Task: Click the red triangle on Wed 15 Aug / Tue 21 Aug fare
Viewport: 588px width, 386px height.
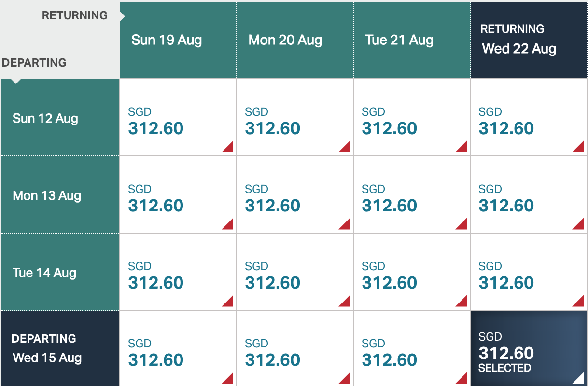Action: click(x=462, y=379)
